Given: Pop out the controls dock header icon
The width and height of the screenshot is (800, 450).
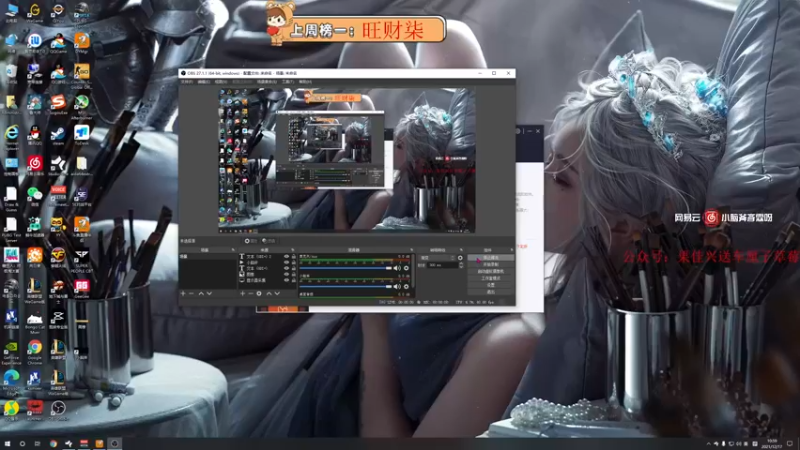Looking at the screenshot, I should 512,250.
